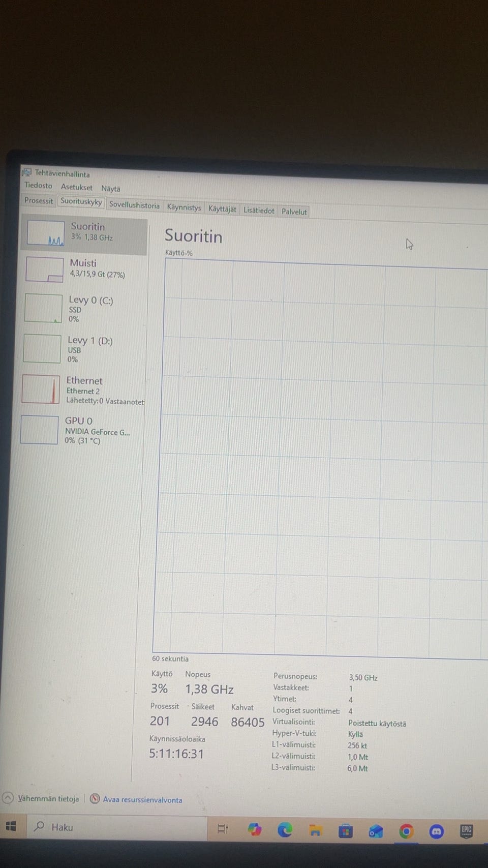Open Discord from the taskbar
Image resolution: width=488 pixels, height=868 pixels.
[436, 831]
